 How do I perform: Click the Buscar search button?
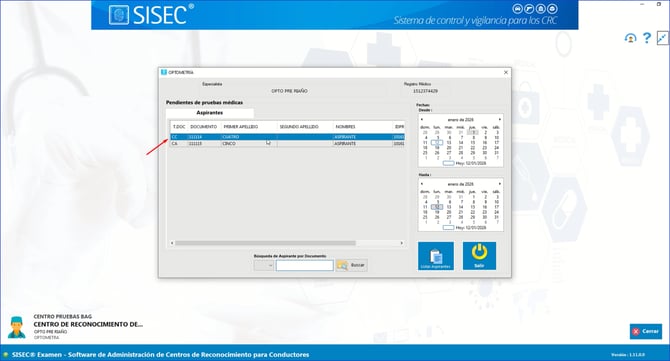351,265
